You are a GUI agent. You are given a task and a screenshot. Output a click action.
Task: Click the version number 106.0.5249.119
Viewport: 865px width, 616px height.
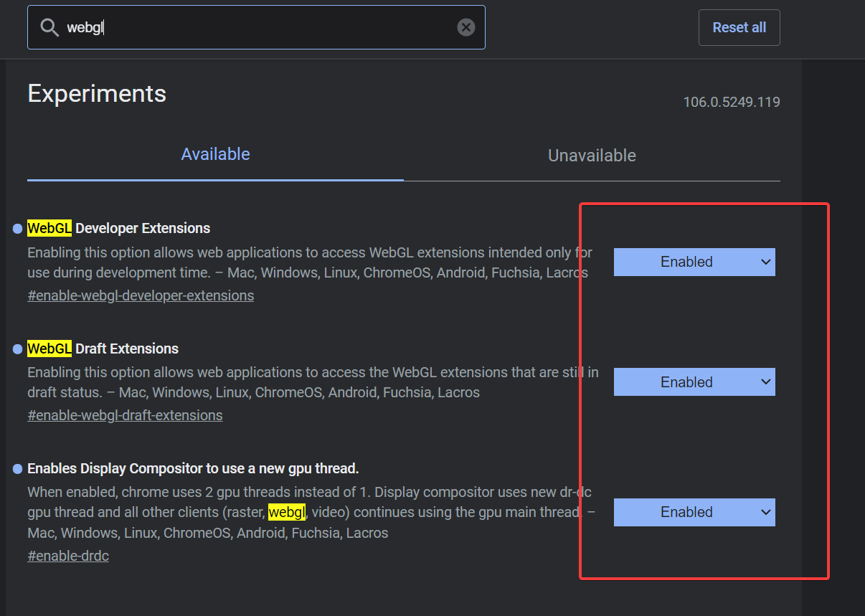(x=732, y=102)
